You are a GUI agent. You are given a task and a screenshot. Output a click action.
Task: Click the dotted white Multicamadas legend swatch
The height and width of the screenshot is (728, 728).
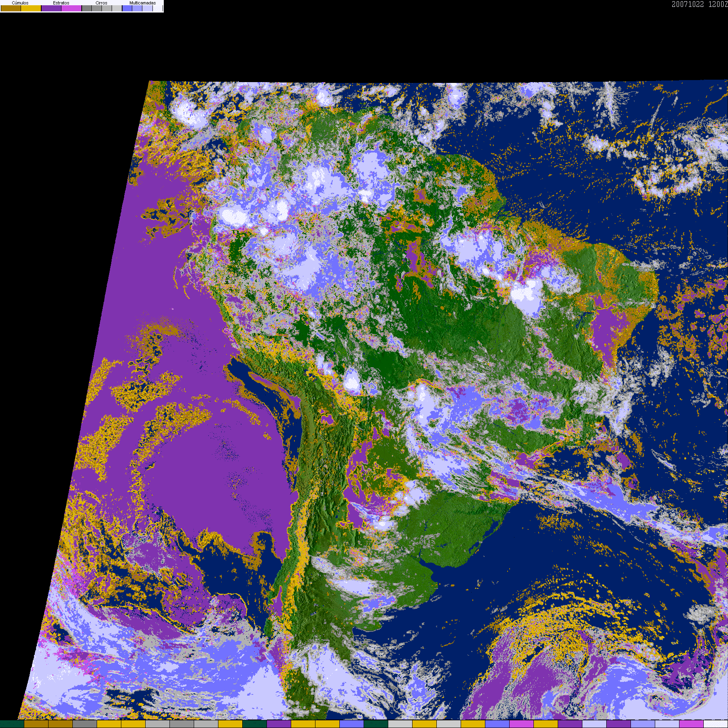(158, 8)
